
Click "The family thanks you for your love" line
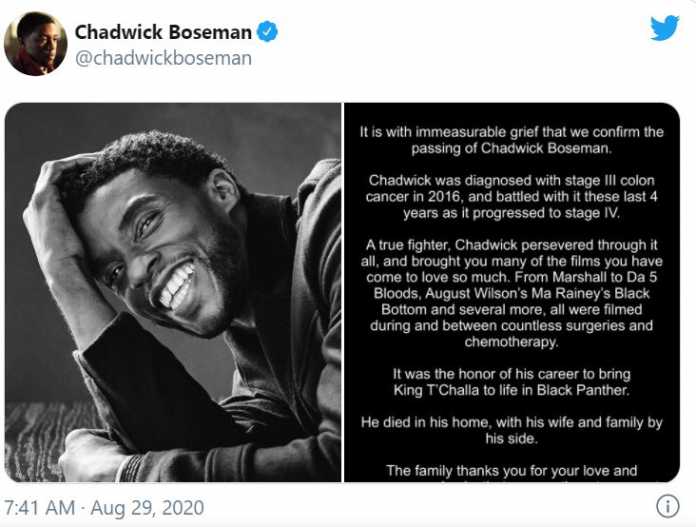click(512, 470)
